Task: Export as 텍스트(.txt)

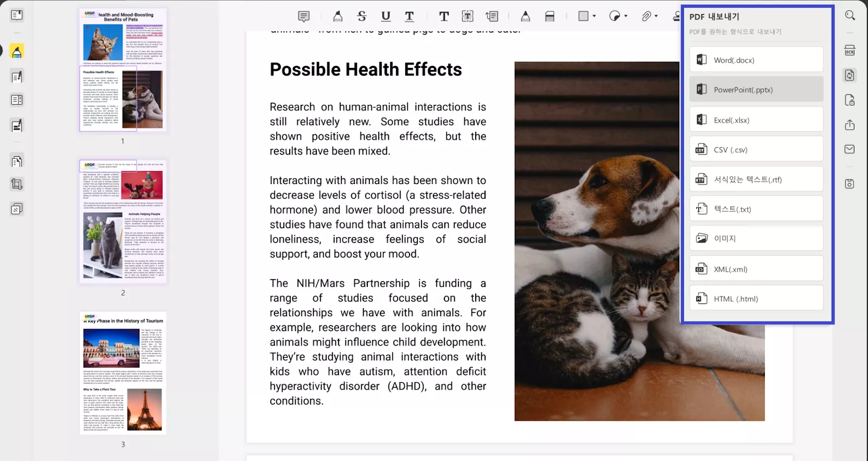Action: (756, 209)
